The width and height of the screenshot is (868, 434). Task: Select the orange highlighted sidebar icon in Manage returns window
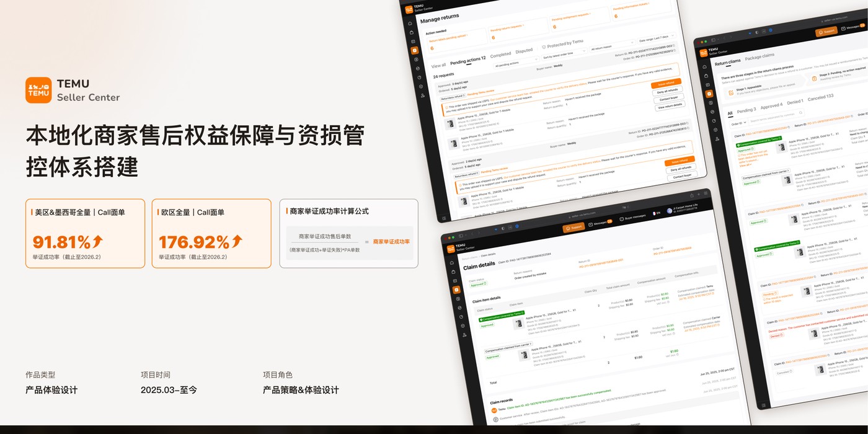415,50
